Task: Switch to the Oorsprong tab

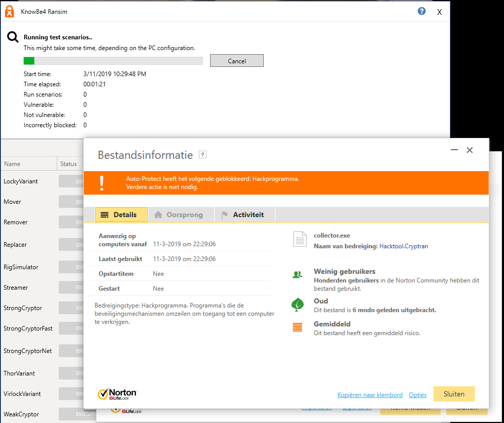Action: tap(181, 215)
